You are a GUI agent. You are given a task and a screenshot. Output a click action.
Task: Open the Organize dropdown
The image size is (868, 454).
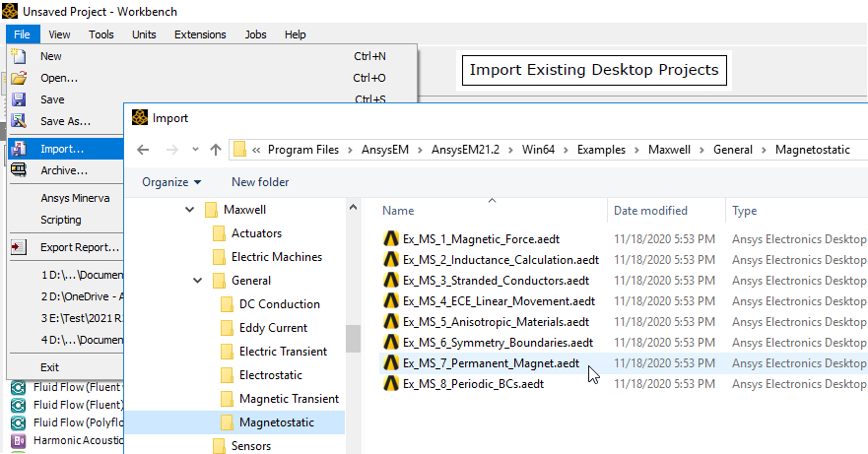click(171, 181)
